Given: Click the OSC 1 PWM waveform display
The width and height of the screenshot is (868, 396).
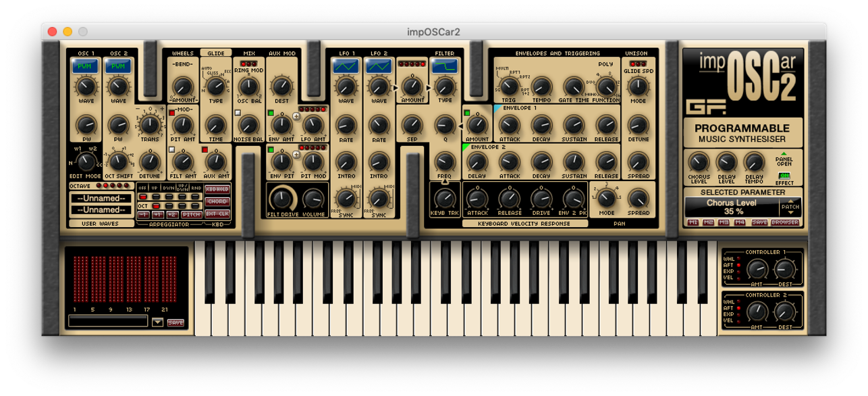Looking at the screenshot, I should point(85,66).
